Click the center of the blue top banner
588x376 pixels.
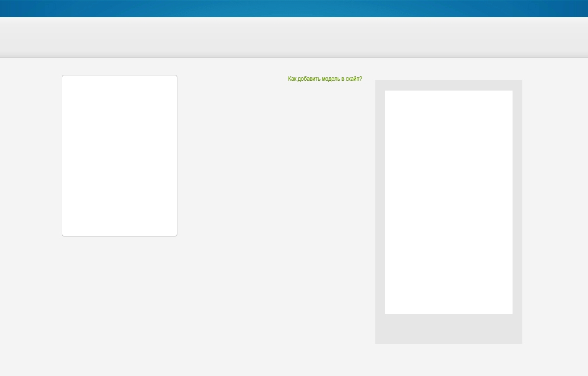(x=294, y=8)
